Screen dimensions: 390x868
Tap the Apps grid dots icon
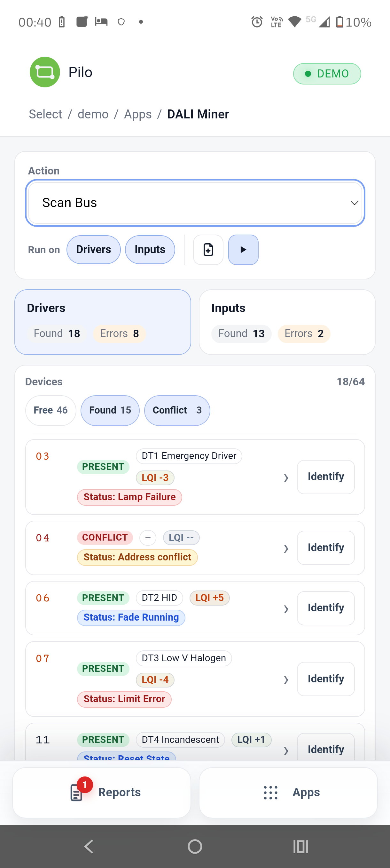271,792
